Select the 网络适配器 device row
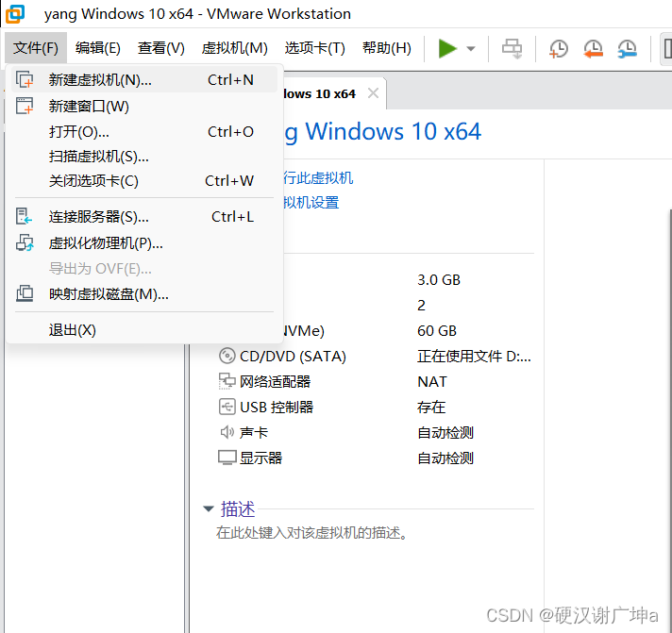This screenshot has height=633, width=672. (376, 381)
